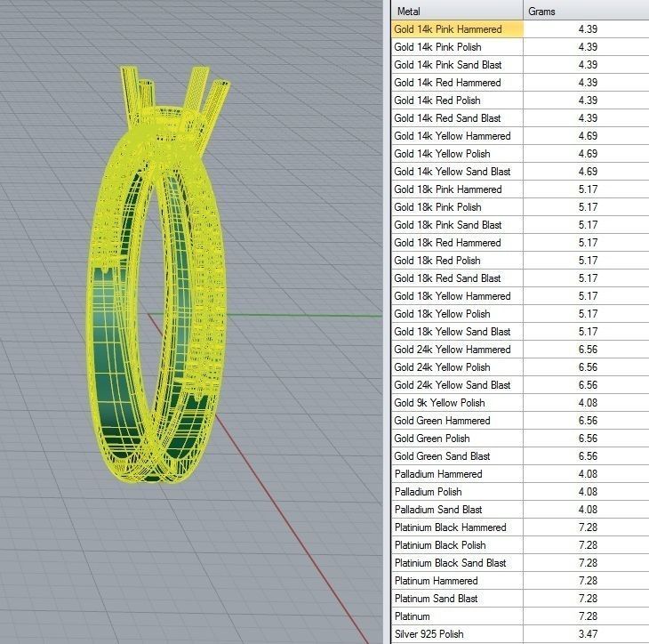Select the Palladium Polish row

(520, 493)
